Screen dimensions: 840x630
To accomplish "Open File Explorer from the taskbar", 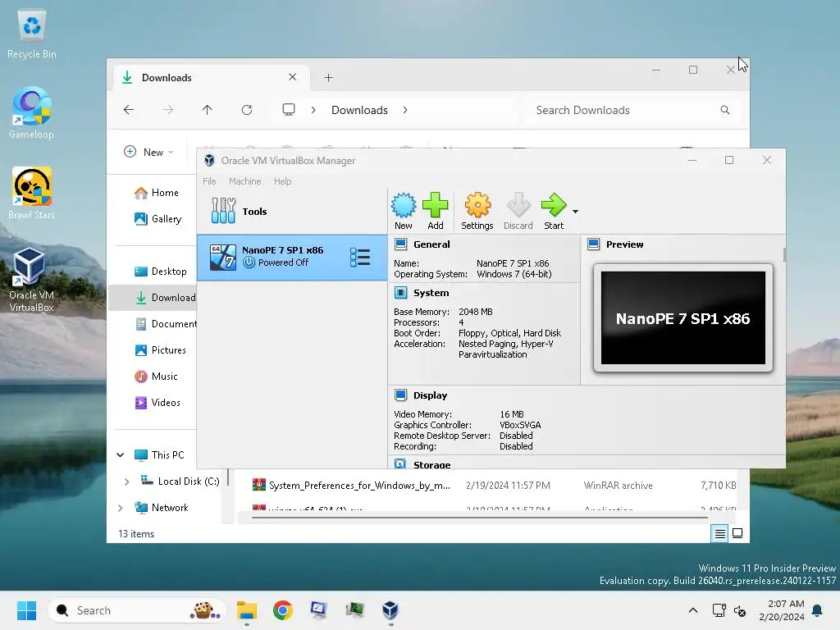I will (246, 610).
